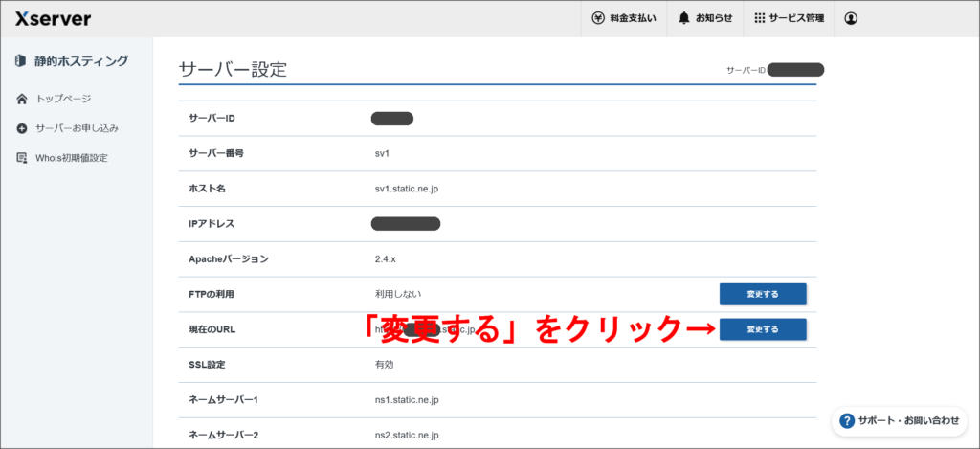Open Whois初期値設定 in the sidebar
The image size is (980, 449).
(x=72, y=157)
